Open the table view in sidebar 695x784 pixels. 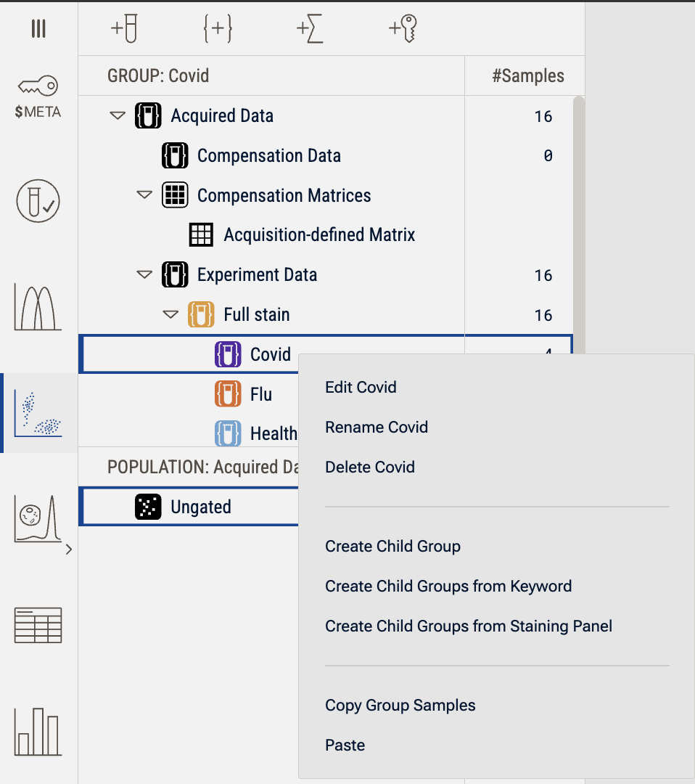[38, 625]
